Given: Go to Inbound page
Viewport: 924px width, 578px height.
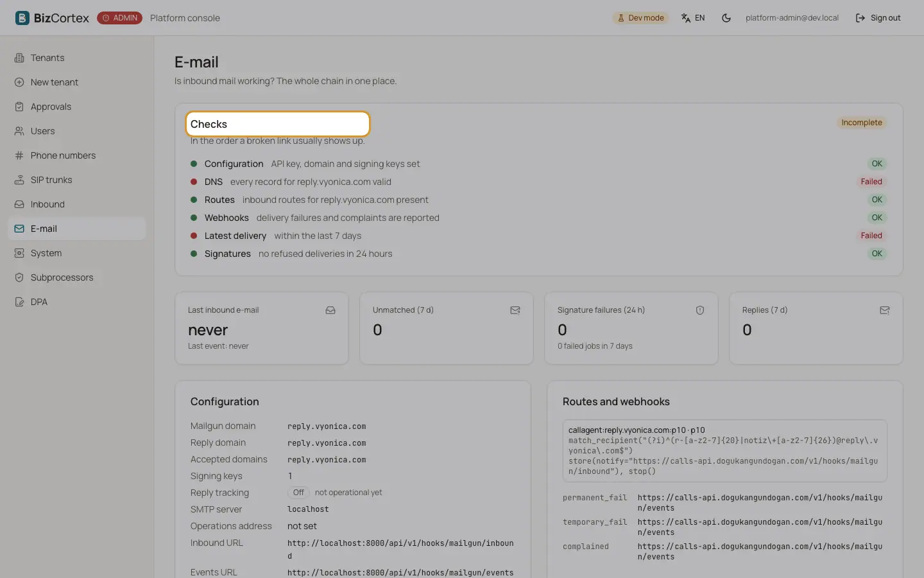Looking at the screenshot, I should pyautogui.click(x=77, y=204).
